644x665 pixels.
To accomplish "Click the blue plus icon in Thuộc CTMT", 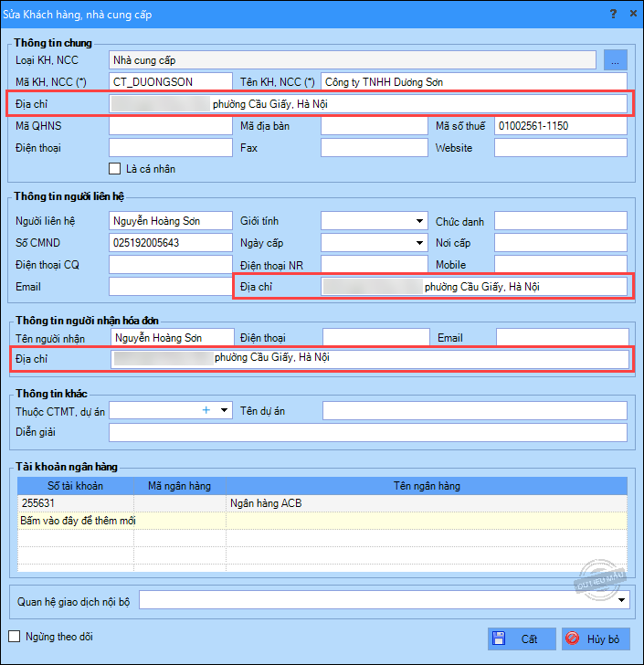I will 206,410.
